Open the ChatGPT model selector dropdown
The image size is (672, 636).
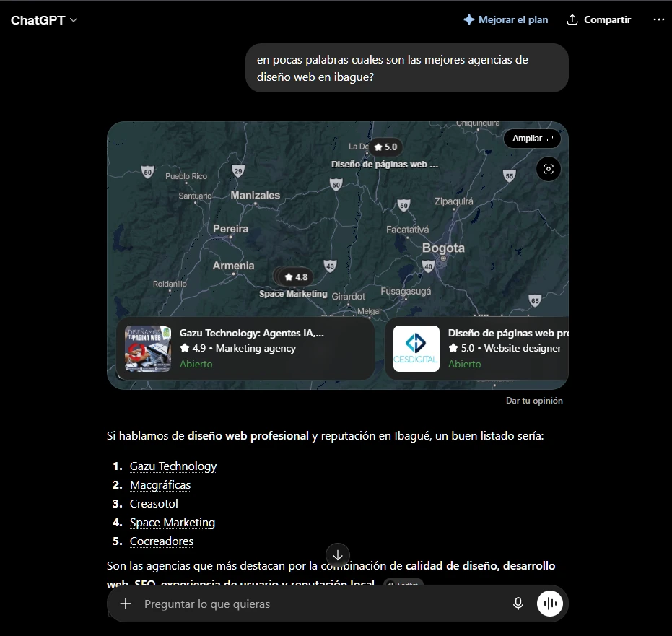[x=44, y=20]
